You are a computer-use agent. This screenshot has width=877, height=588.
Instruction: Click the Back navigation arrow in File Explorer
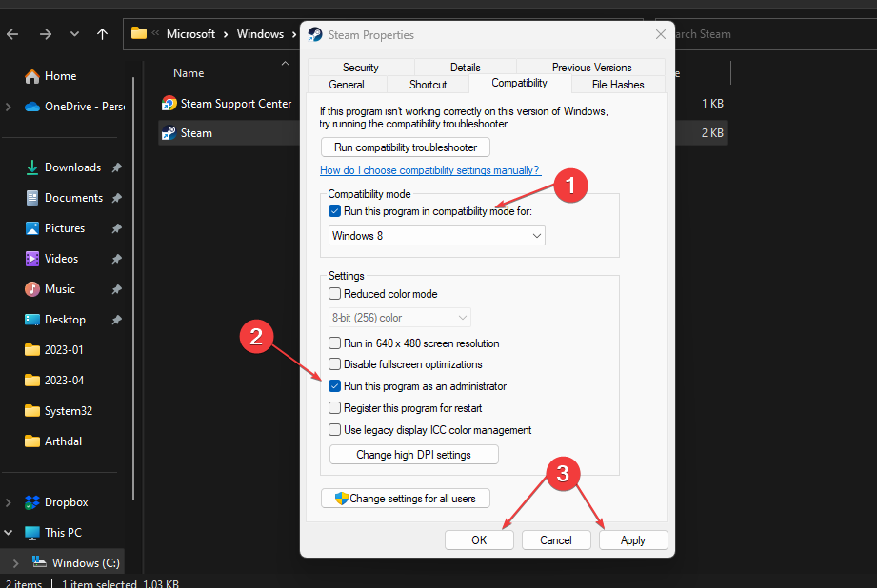click(12, 34)
